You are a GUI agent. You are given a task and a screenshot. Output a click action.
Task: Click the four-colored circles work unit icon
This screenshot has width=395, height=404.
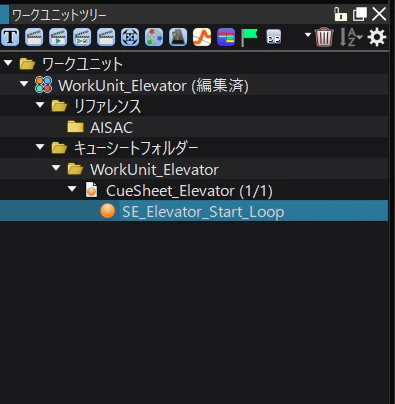[43, 85]
